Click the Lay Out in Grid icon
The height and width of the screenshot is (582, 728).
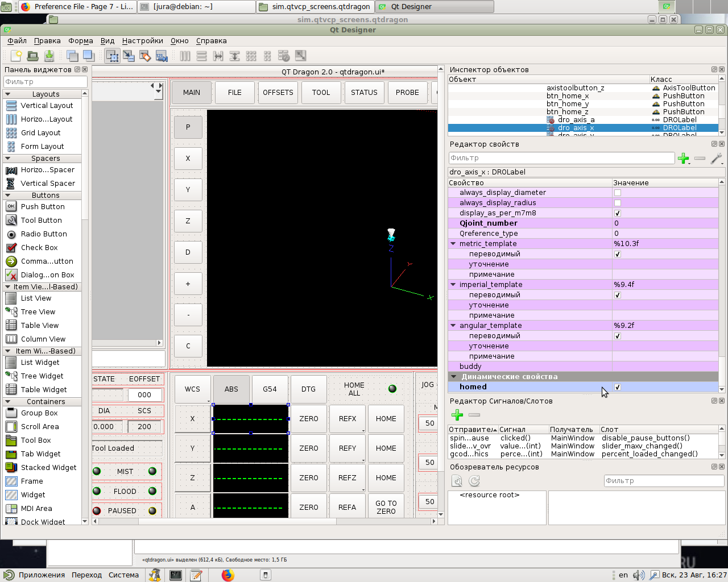251,56
